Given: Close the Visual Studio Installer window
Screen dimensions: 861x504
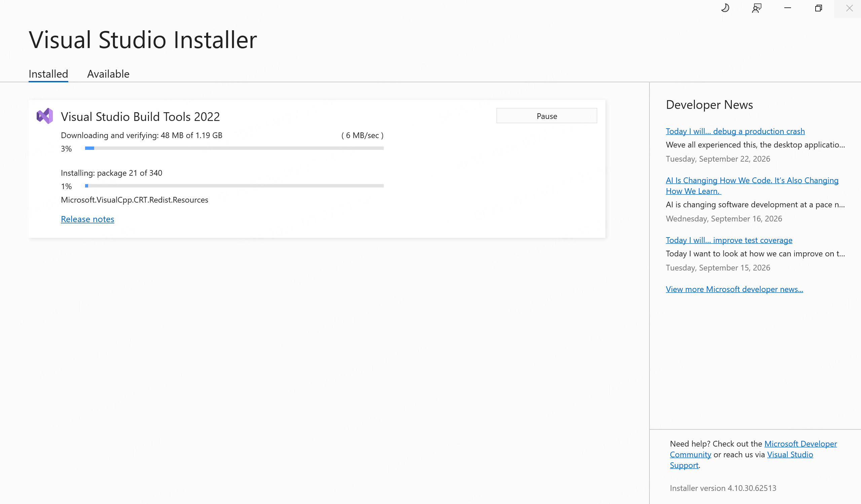Looking at the screenshot, I should [x=849, y=8].
